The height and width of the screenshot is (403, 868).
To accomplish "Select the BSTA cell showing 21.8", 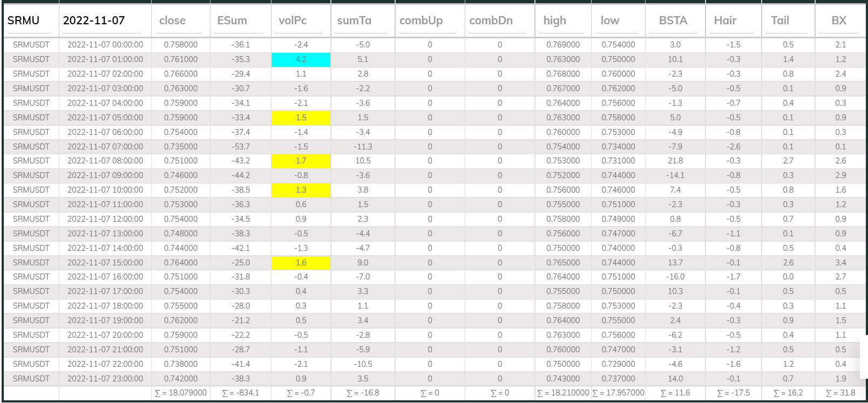I will [675, 161].
